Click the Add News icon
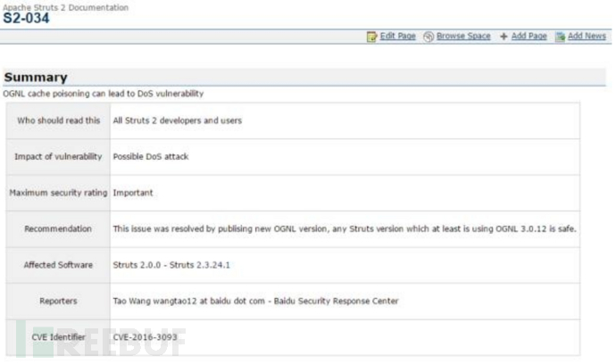Image resolution: width=616 pixels, height=364 pixels. click(x=561, y=37)
